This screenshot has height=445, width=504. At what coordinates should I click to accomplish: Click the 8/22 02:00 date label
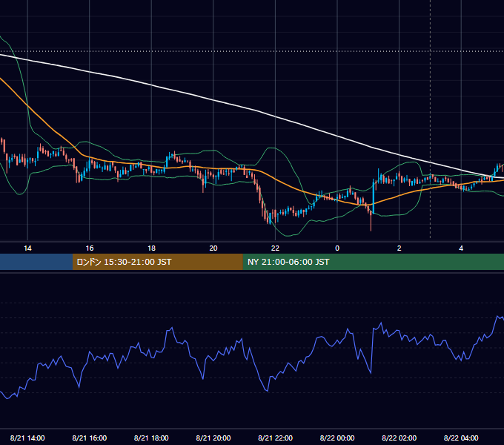click(x=399, y=438)
